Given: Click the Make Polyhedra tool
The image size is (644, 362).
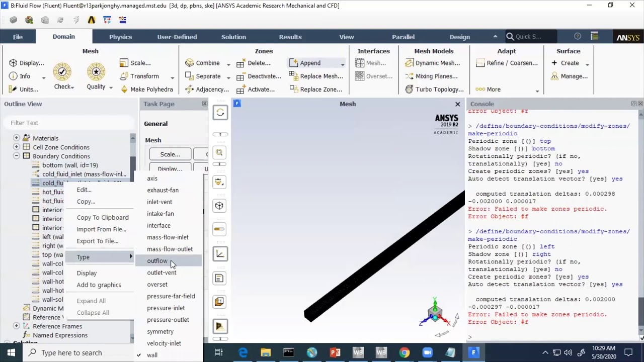Looking at the screenshot, I should (x=146, y=89).
